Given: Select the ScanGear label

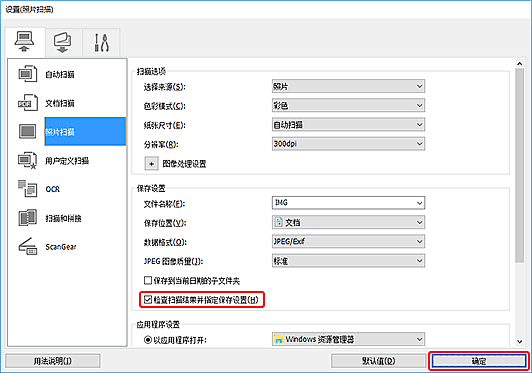Looking at the screenshot, I should click(61, 247).
